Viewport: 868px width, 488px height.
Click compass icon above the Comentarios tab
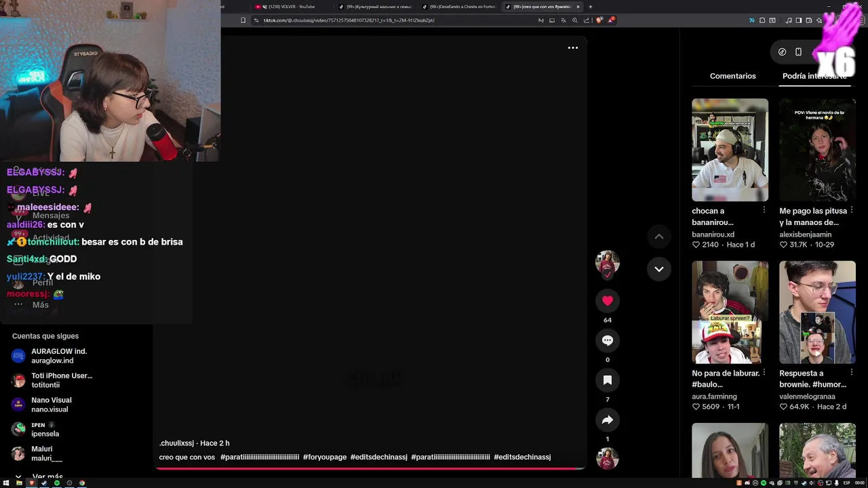coord(782,52)
